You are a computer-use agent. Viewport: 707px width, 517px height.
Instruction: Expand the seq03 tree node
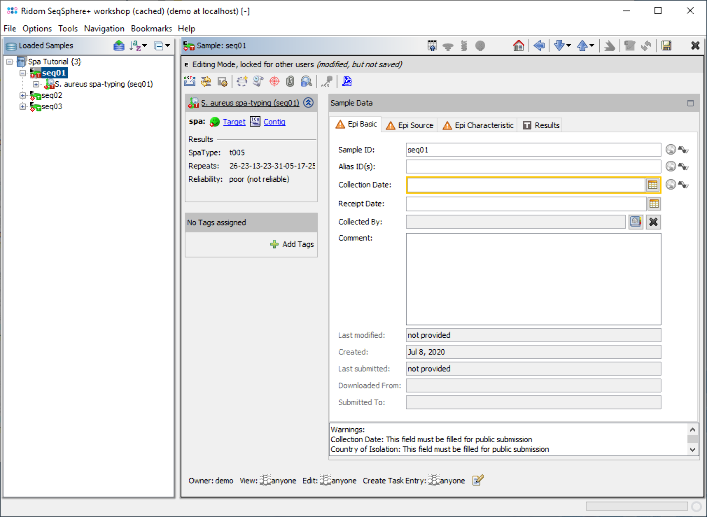(x=23, y=106)
